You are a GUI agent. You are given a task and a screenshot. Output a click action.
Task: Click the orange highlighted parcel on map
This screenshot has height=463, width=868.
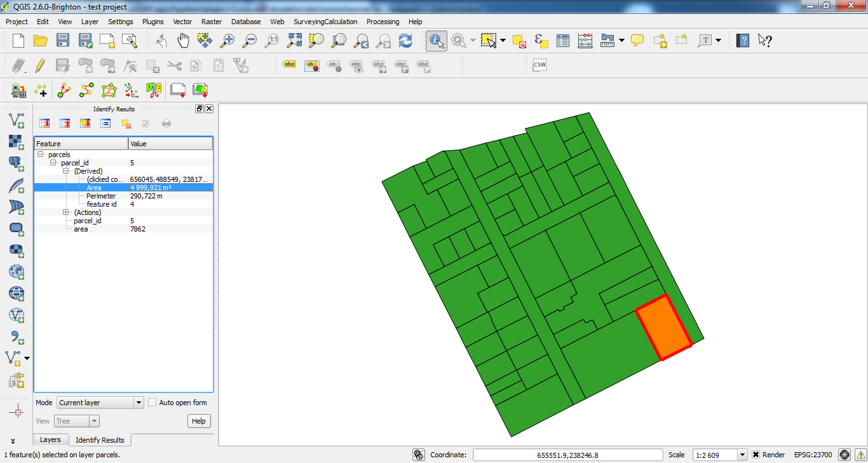[x=663, y=328]
